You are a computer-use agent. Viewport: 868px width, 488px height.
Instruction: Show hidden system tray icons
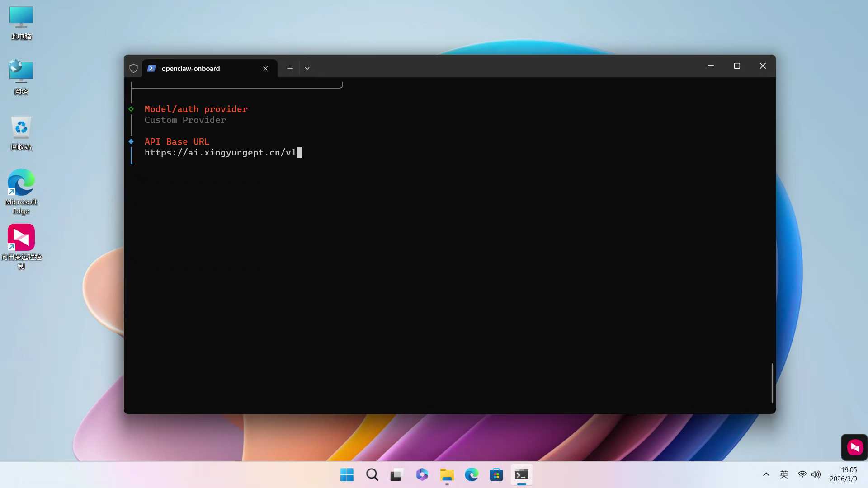[766, 474]
